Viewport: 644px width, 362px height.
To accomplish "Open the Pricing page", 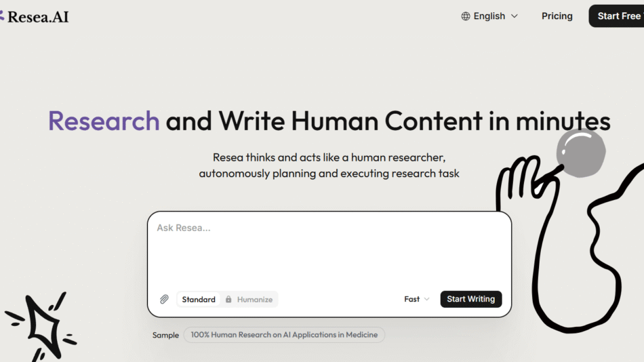I will click(x=557, y=16).
